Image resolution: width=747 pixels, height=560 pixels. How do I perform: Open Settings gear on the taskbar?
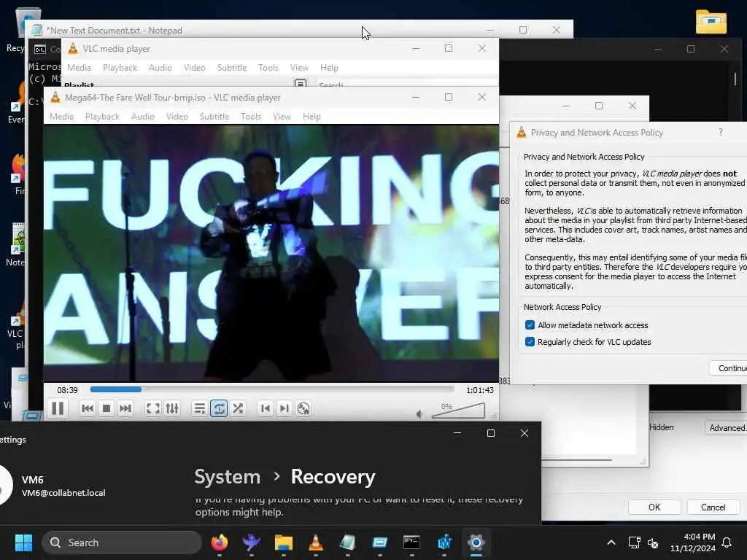click(x=476, y=542)
